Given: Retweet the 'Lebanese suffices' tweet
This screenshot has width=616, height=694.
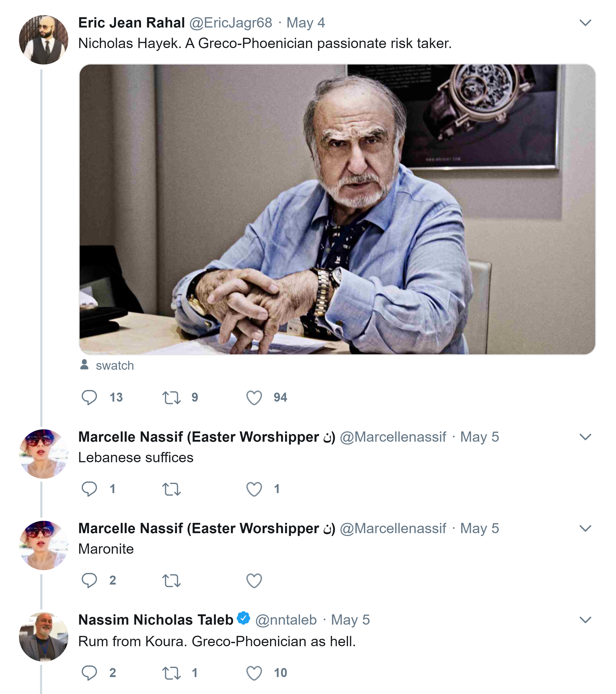Looking at the screenshot, I should point(171,489).
